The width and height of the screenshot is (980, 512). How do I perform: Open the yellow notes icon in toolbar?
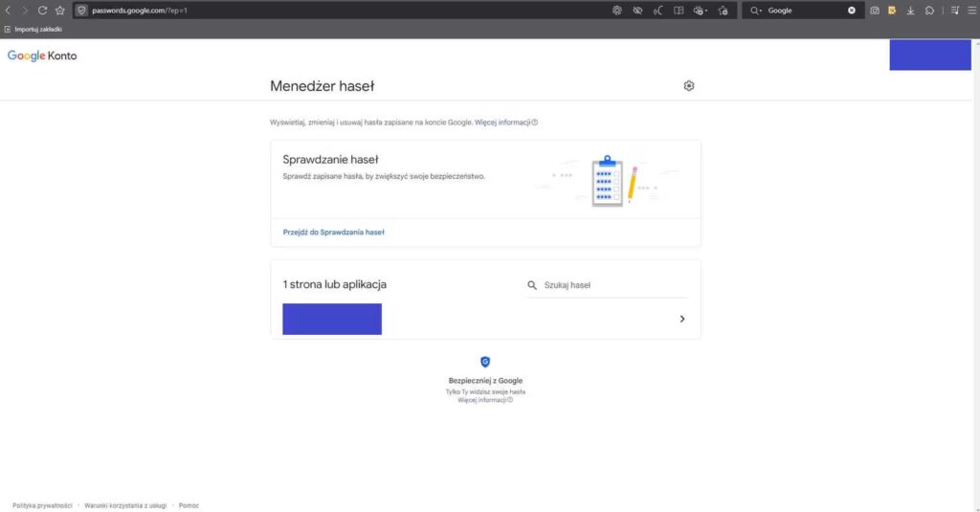[x=892, y=11]
